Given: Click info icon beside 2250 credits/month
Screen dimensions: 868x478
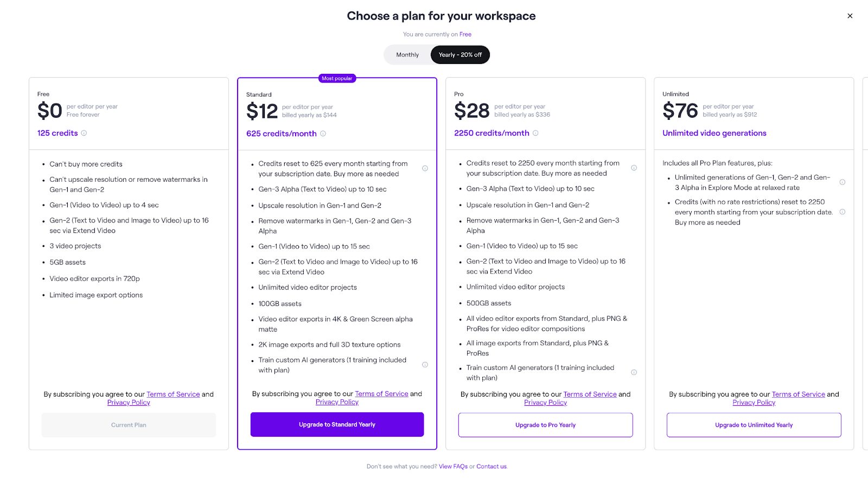Looking at the screenshot, I should pos(535,133).
